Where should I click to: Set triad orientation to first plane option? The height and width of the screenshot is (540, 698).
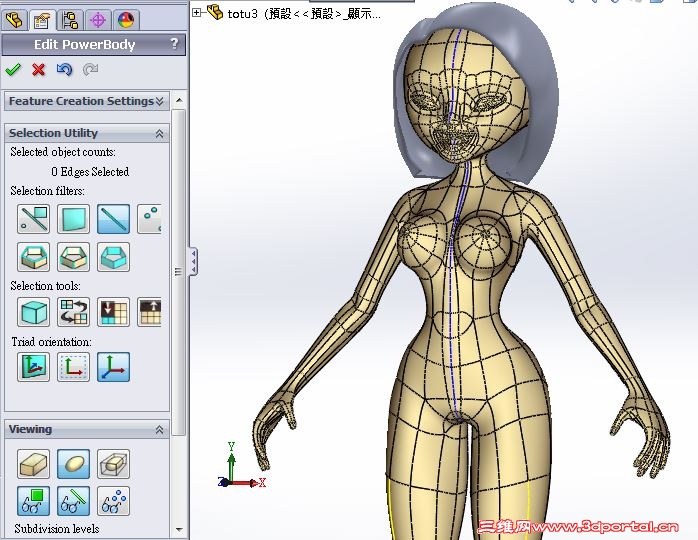pyautogui.click(x=33, y=367)
